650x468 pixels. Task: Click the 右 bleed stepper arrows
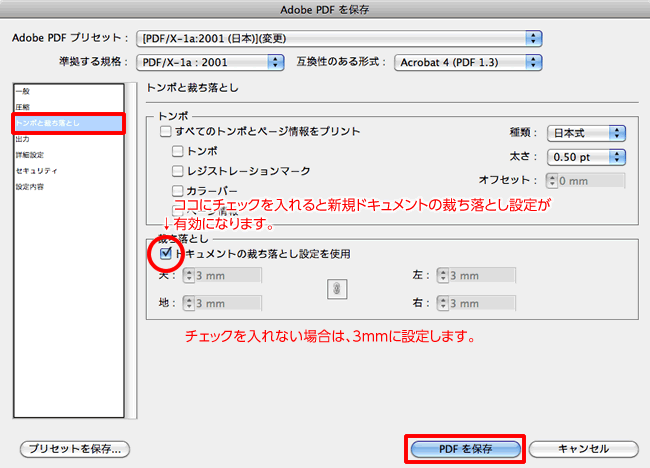click(443, 303)
